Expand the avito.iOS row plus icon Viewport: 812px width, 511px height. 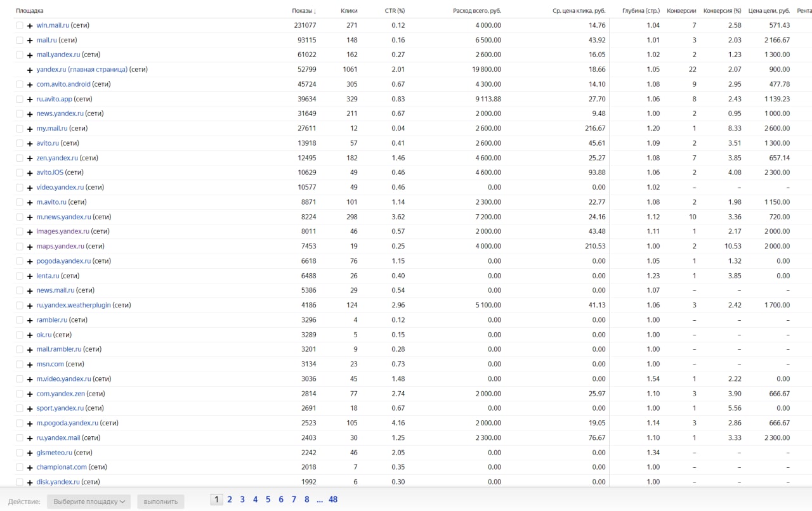click(x=30, y=172)
